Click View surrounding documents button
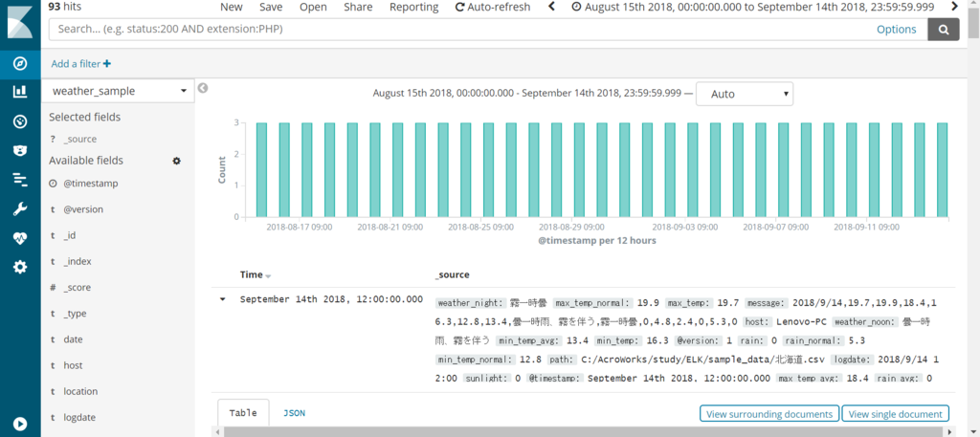This screenshot has height=437, width=980. (x=769, y=414)
